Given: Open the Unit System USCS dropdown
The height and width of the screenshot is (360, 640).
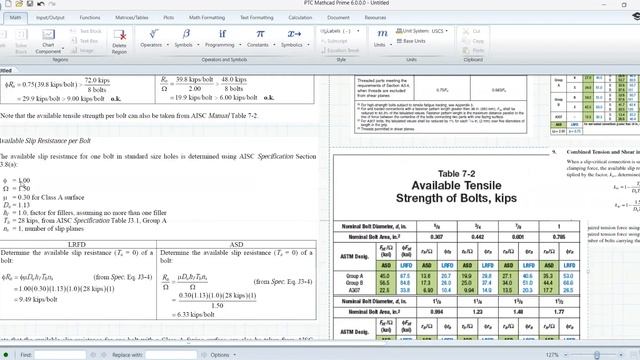Looking at the screenshot, I should 422,31.
